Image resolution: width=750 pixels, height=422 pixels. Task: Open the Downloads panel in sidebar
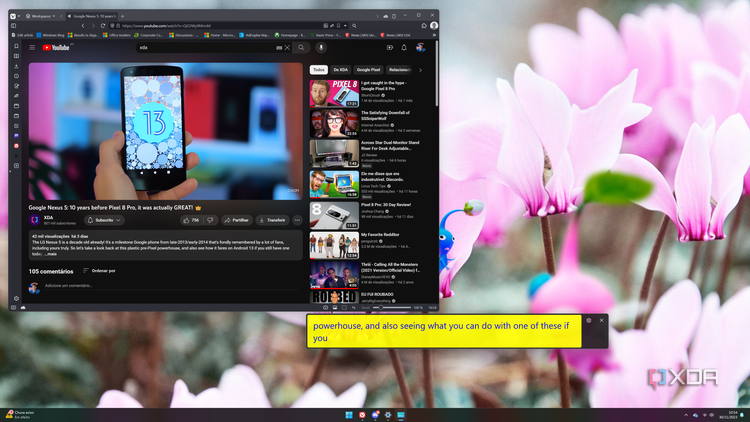(x=16, y=66)
